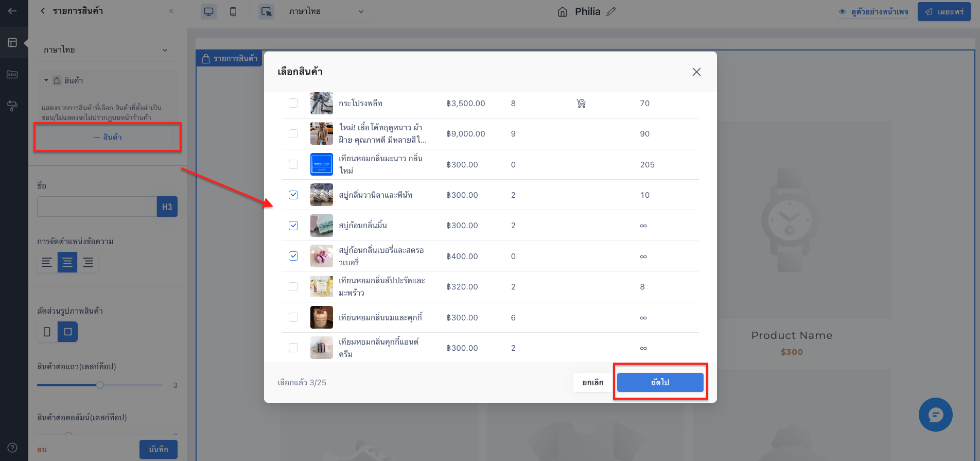The height and width of the screenshot is (461, 980).
Task: Switch to desktop preview icon
Action: (x=208, y=11)
